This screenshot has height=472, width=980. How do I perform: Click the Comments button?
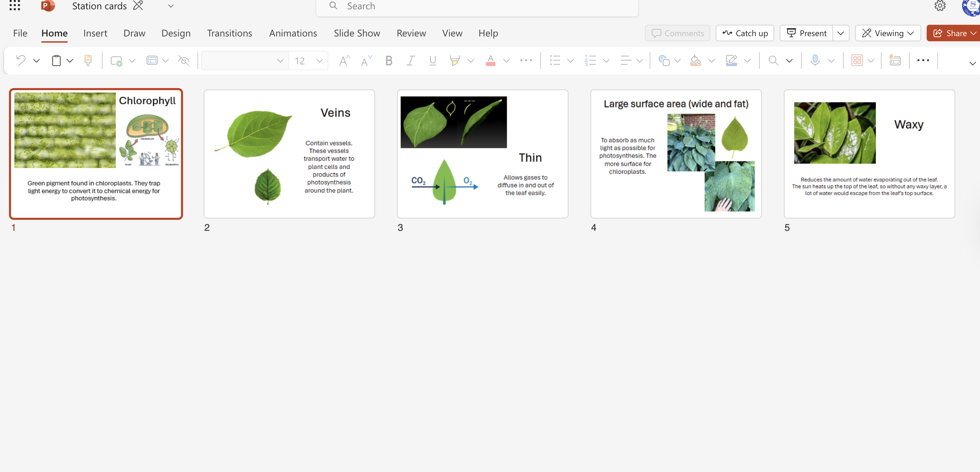[677, 33]
